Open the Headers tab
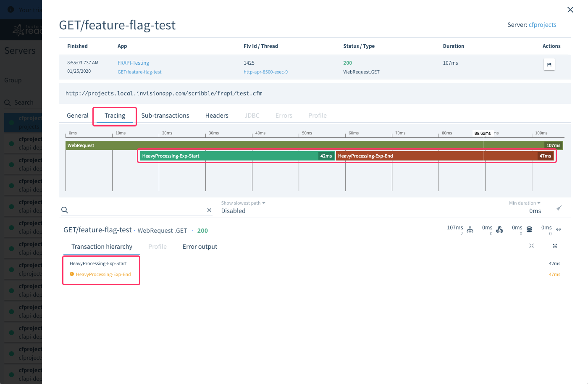The height and width of the screenshot is (384, 588). pyautogui.click(x=217, y=116)
